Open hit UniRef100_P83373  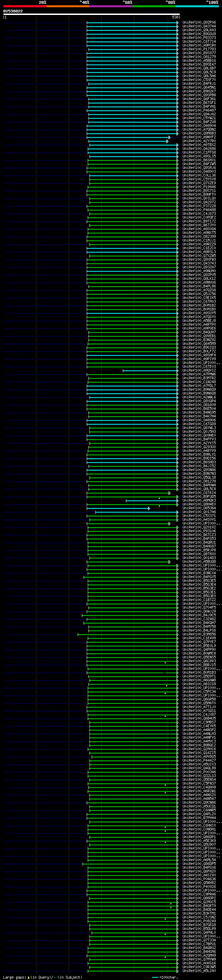tap(199, 38)
